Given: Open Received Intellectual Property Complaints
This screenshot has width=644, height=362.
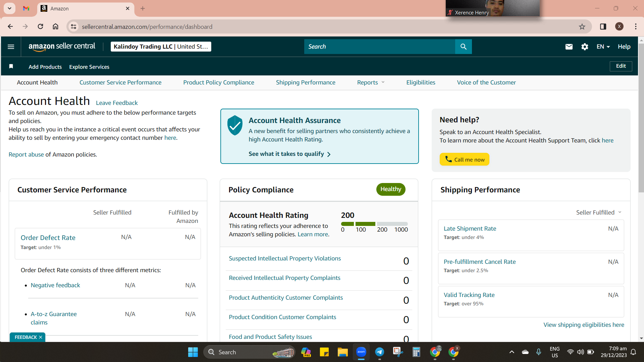Looking at the screenshot, I should 284,278.
